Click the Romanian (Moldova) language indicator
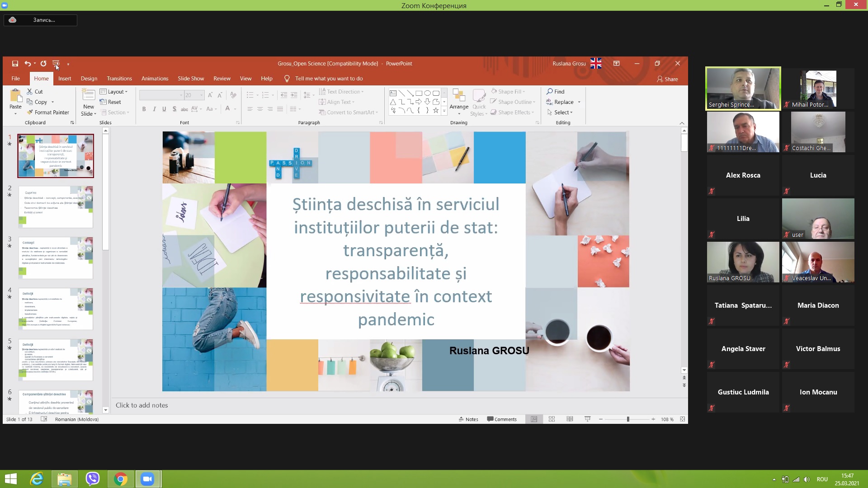868x488 pixels. tap(77, 419)
